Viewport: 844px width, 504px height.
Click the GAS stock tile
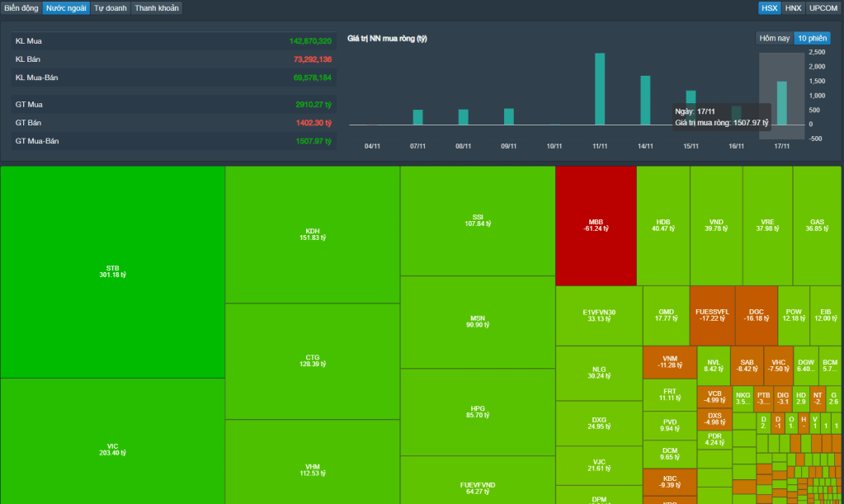[x=817, y=225]
